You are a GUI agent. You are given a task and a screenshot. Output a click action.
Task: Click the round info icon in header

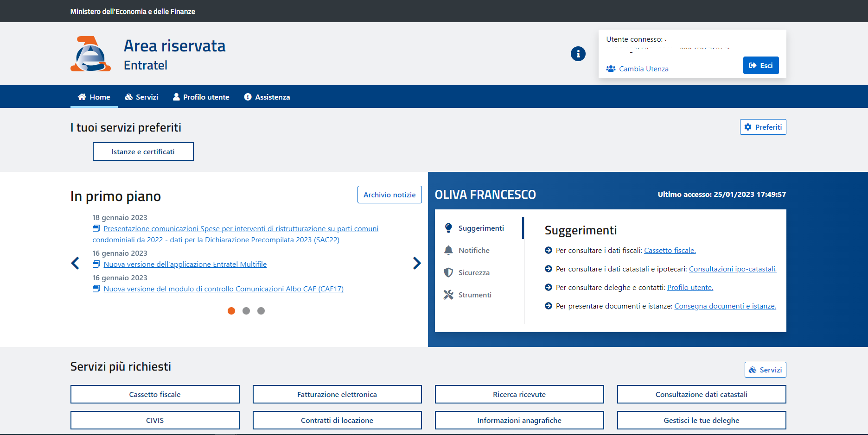click(x=578, y=54)
